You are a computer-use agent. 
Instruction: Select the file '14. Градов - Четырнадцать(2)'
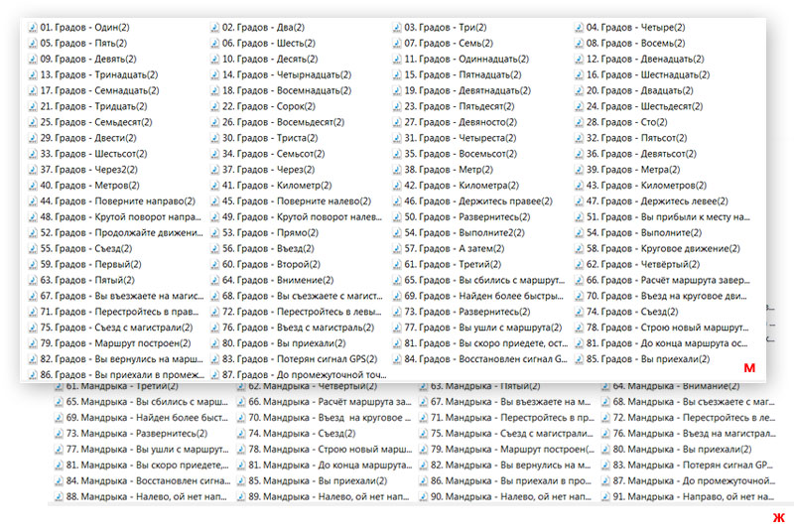point(281,74)
